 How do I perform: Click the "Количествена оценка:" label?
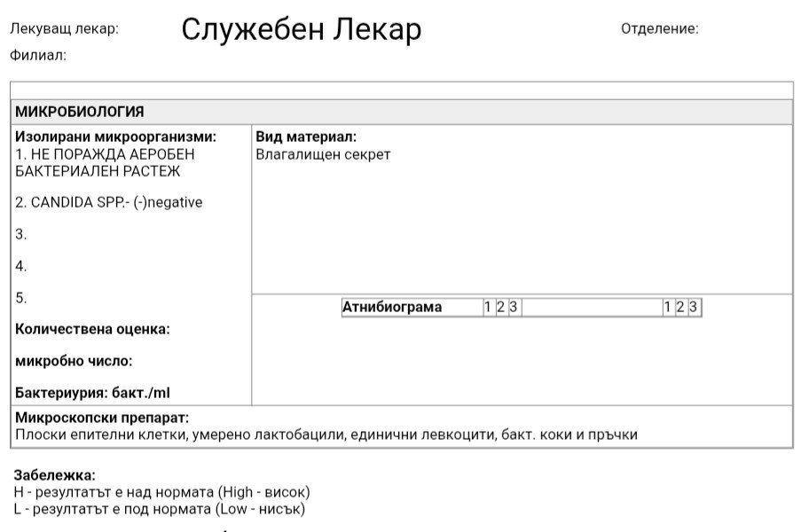pyautogui.click(x=92, y=329)
